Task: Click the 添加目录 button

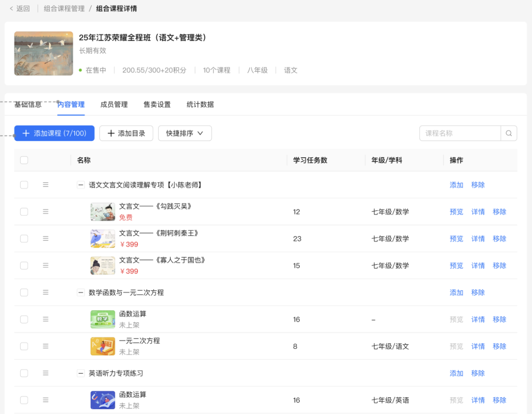Action: 126,134
